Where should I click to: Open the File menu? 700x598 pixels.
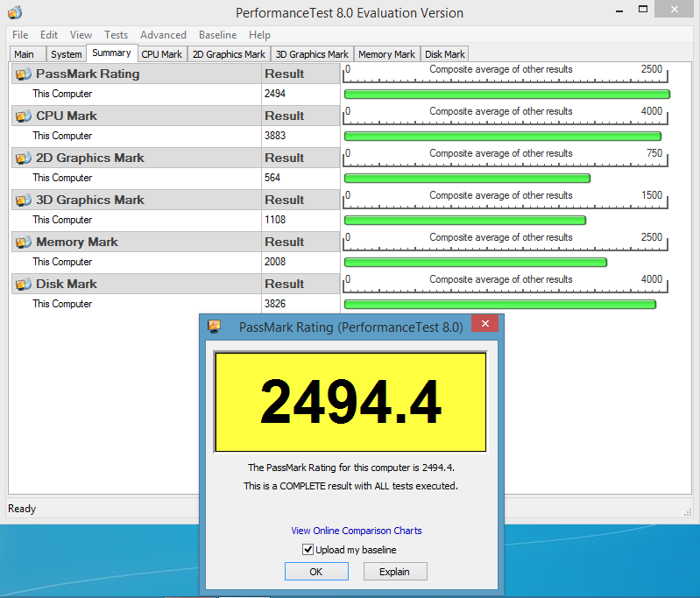point(20,35)
